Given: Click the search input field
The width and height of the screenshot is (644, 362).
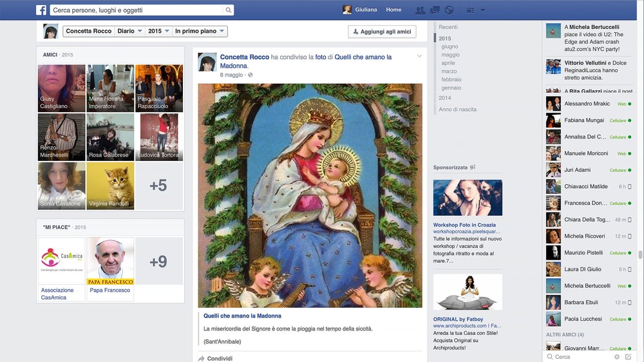Looking at the screenshot, I should [x=138, y=10].
